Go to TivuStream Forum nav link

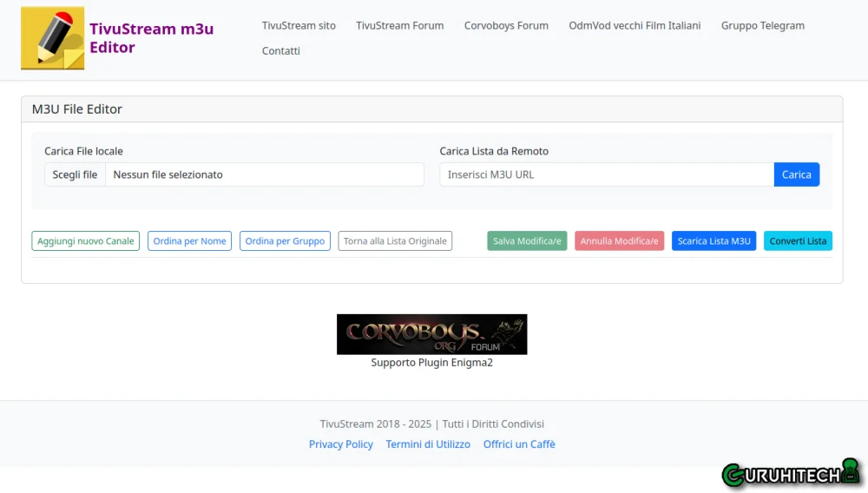399,25
